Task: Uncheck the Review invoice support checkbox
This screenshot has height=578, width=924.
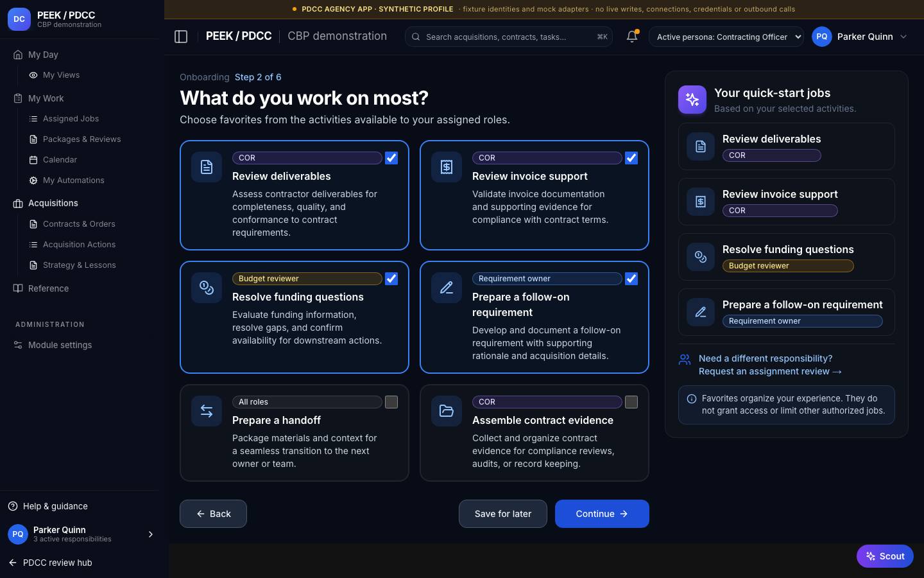Action: point(631,158)
